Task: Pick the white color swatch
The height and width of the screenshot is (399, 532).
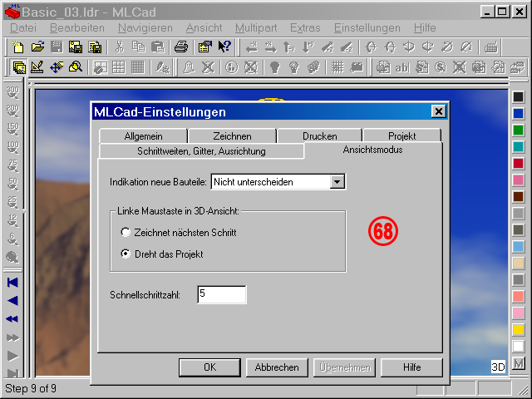Action: point(518,347)
